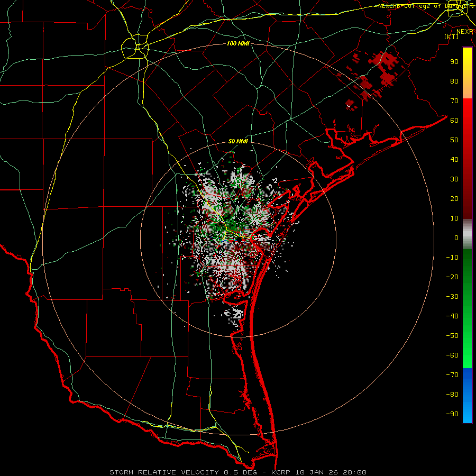
Task: Click the 30 value on velocity scale
Action: pyautogui.click(x=454, y=179)
